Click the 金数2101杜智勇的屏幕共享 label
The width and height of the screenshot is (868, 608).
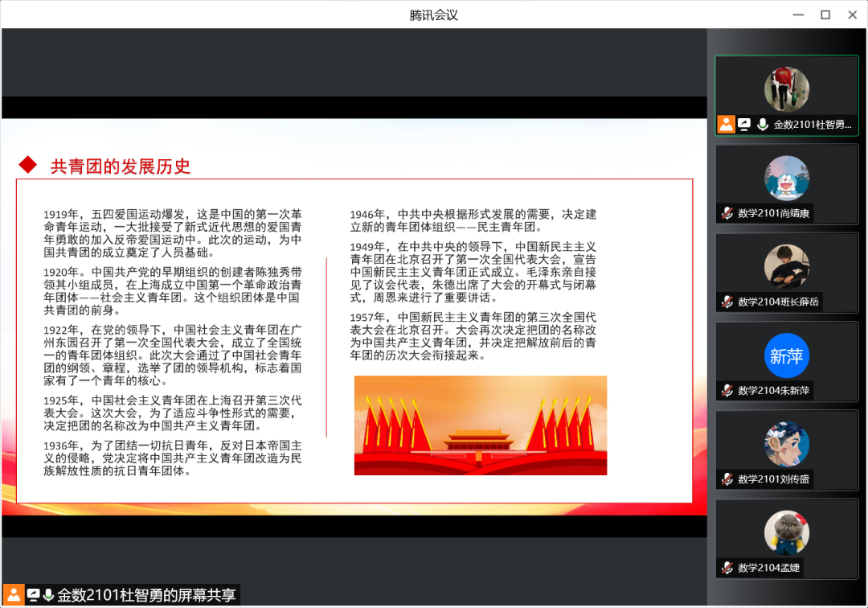(146, 595)
